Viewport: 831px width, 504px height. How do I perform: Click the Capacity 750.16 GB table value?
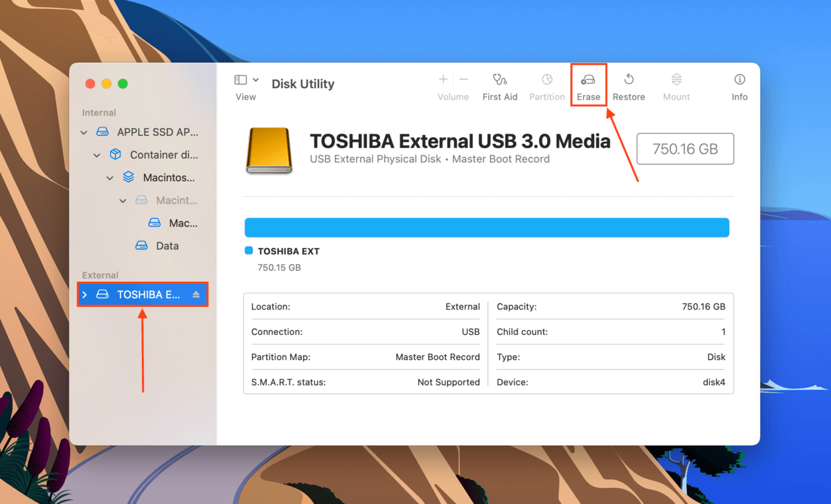(x=704, y=307)
